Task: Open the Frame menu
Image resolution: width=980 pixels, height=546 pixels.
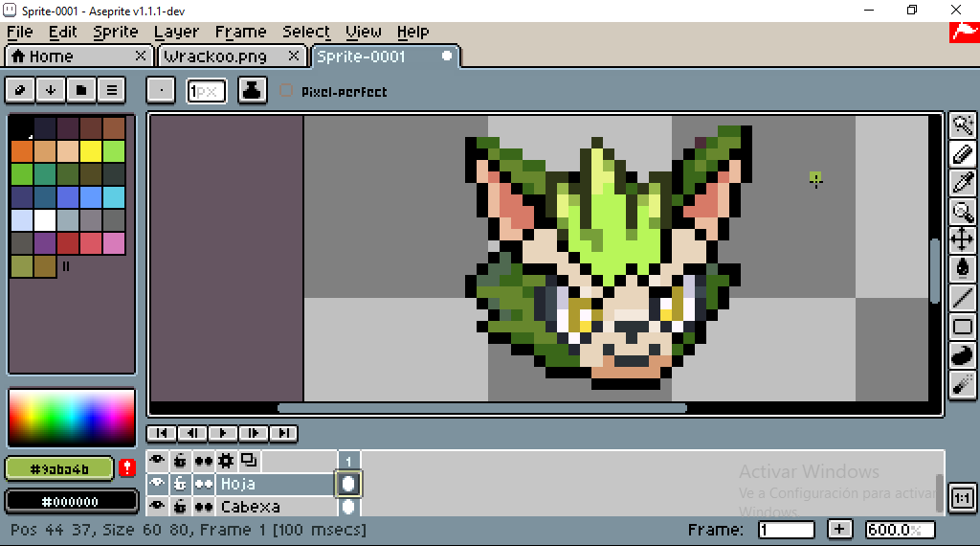Action: coord(240,32)
